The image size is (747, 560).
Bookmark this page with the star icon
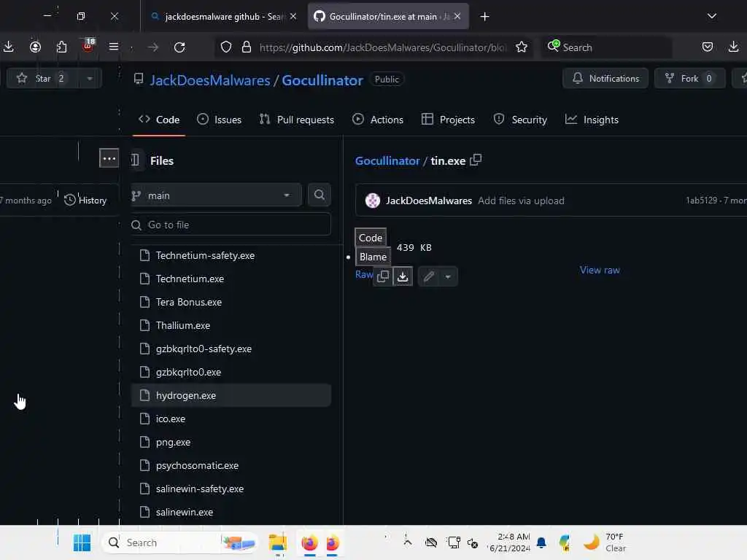point(522,47)
